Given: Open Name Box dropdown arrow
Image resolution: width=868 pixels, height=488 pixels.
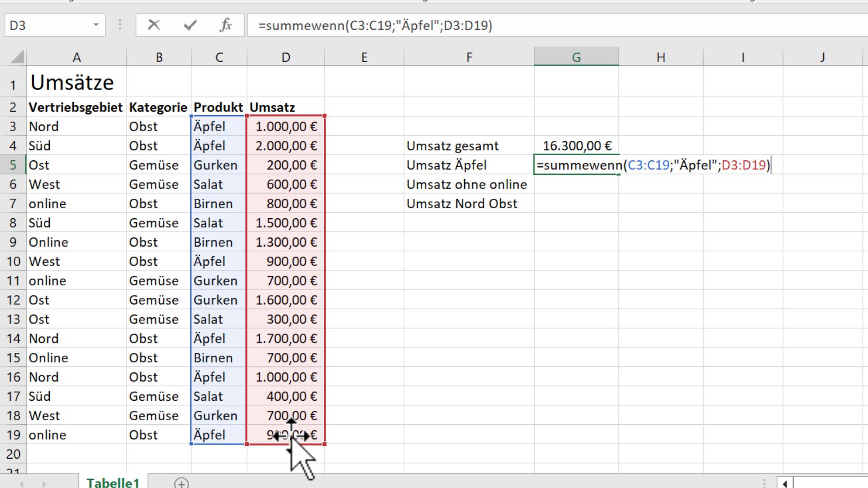Looking at the screenshot, I should click(96, 25).
